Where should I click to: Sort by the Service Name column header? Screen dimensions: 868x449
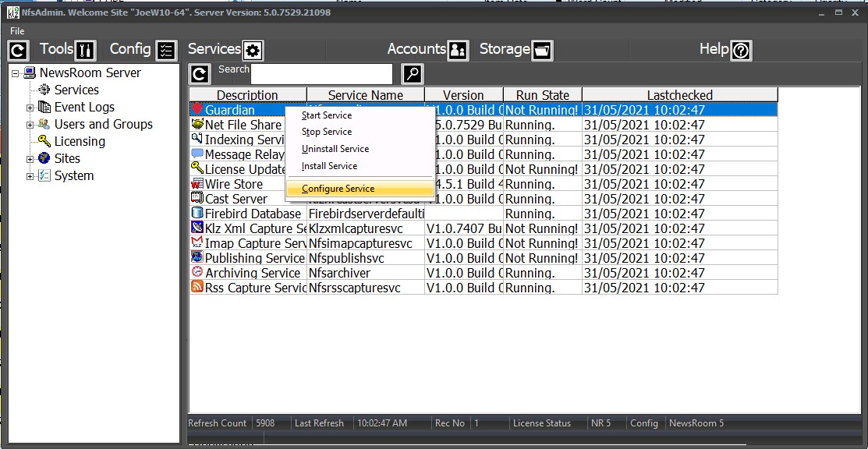[x=366, y=94]
